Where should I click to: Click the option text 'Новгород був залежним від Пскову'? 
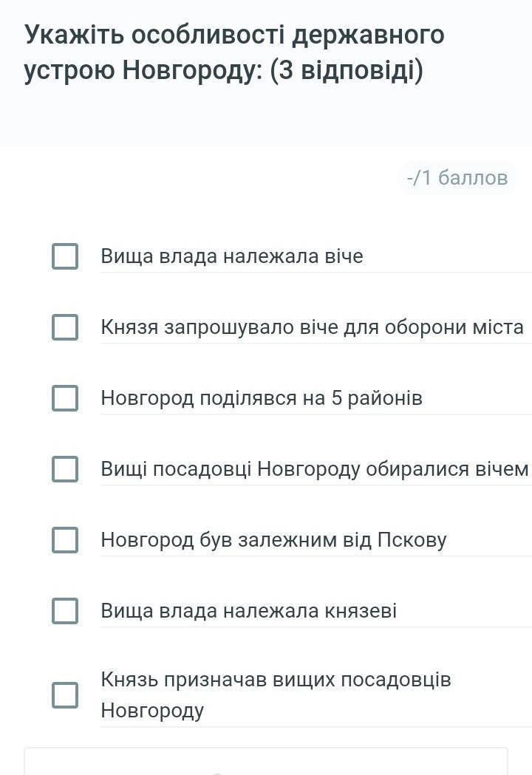coord(273,540)
